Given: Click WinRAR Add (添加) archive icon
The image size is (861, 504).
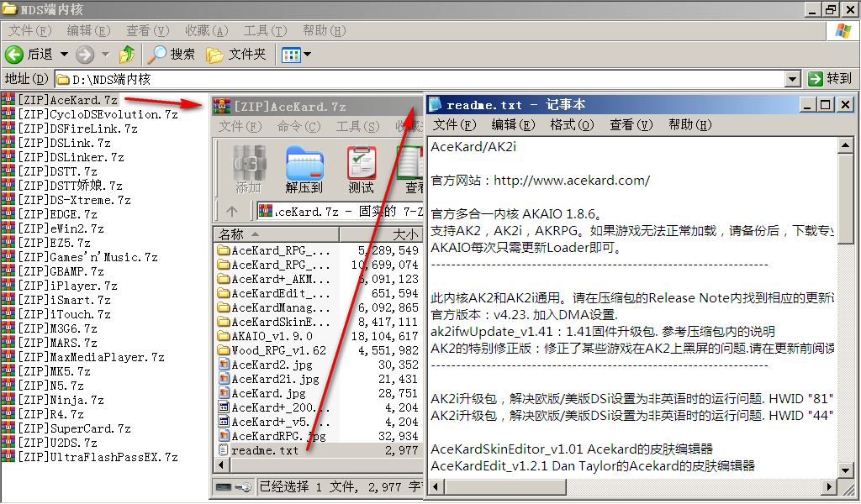Looking at the screenshot, I should (248, 168).
